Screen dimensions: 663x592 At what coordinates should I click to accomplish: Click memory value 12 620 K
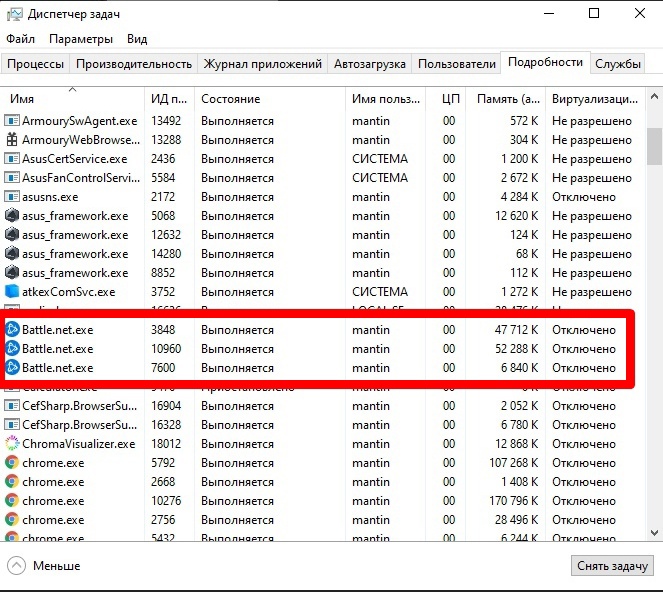516,216
